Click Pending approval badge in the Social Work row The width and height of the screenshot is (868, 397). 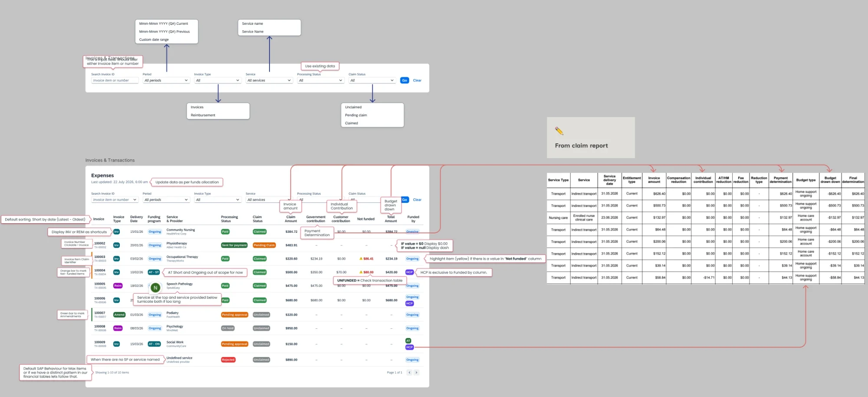pyautogui.click(x=234, y=344)
